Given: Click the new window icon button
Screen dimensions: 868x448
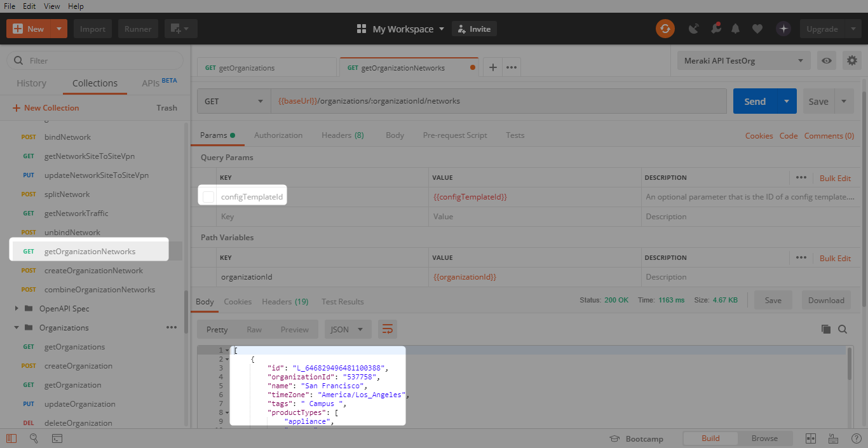Looking at the screenshot, I should pos(181,29).
